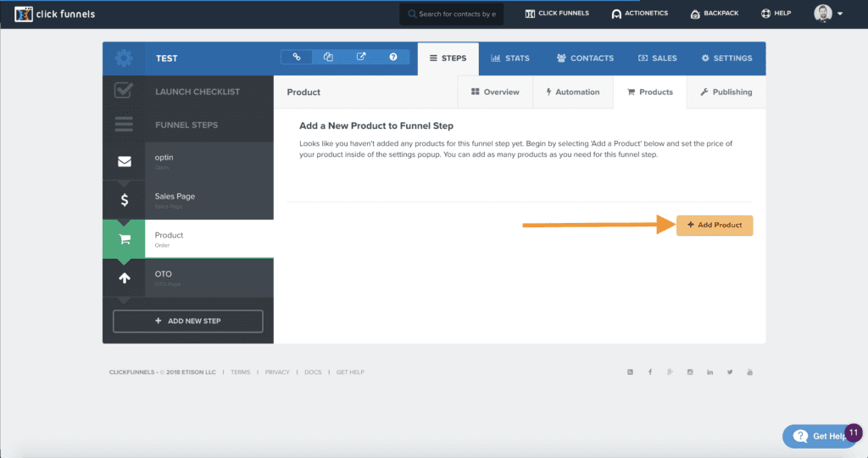Click the ClickFunnels logo in the header
Viewport: 868px width, 458px height.
coord(55,14)
